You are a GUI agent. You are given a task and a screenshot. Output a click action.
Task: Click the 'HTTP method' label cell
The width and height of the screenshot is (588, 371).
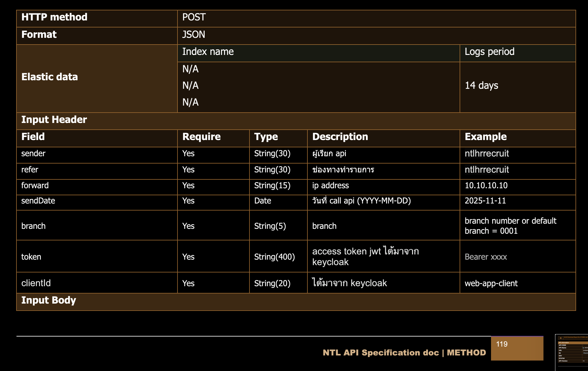[x=54, y=17]
